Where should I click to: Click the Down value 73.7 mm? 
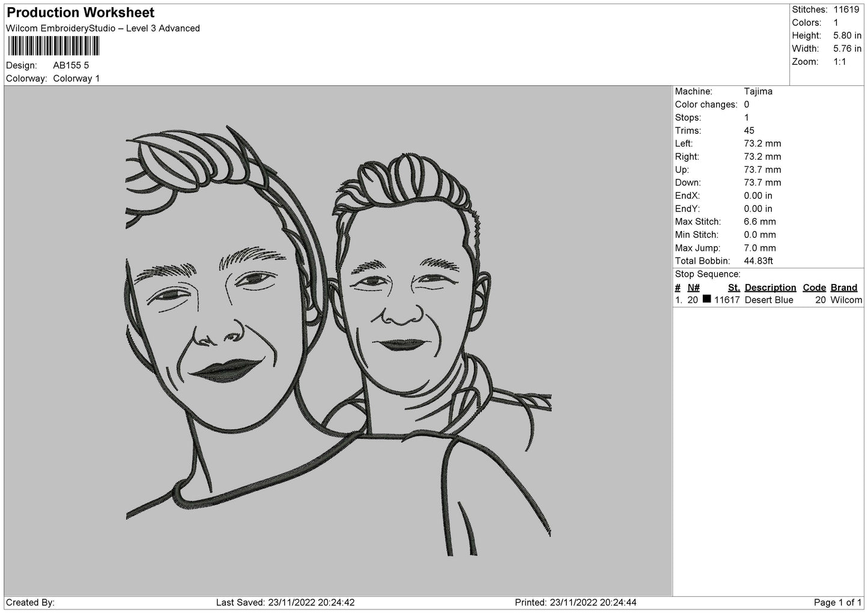coord(762,183)
